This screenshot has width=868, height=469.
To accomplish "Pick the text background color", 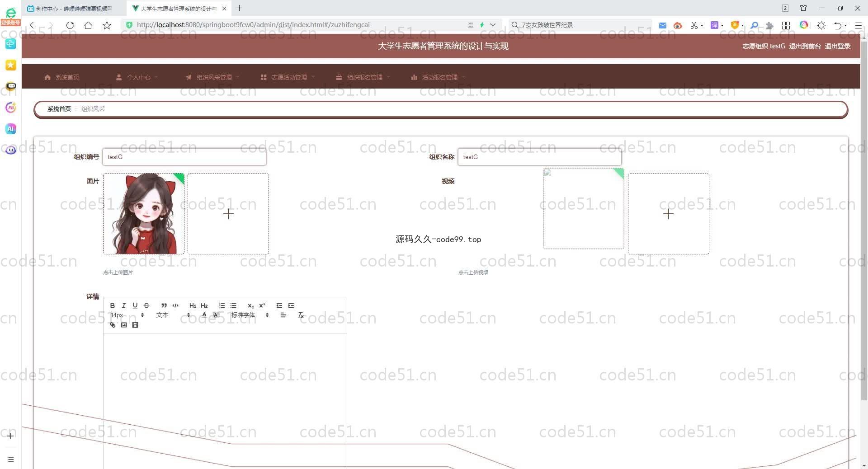I will tap(216, 315).
